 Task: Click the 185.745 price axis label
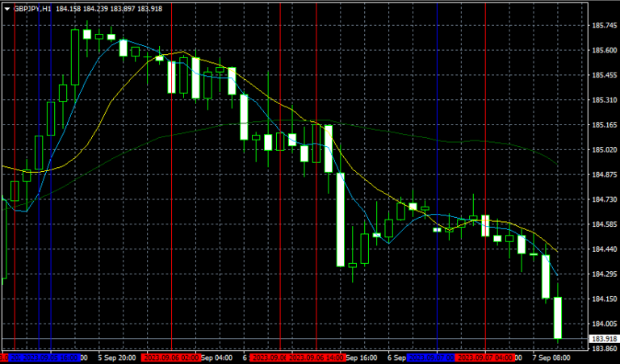tap(604, 26)
